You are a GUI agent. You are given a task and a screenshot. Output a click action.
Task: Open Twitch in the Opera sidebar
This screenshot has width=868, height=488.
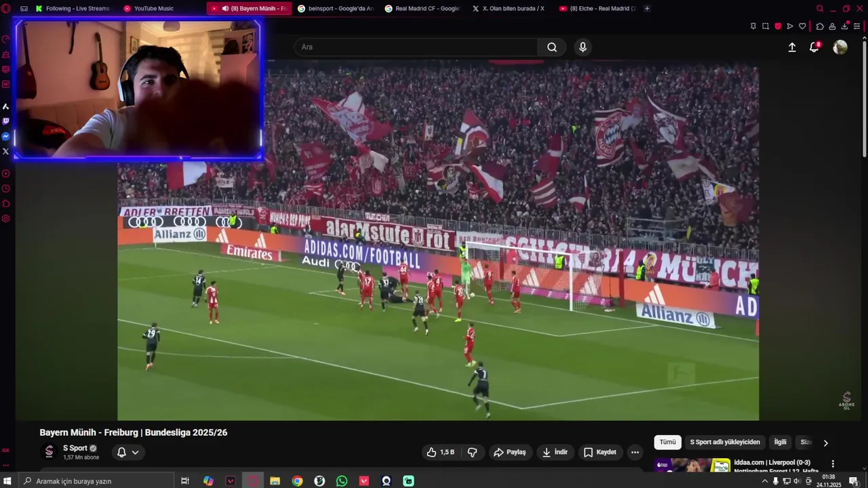click(6, 121)
